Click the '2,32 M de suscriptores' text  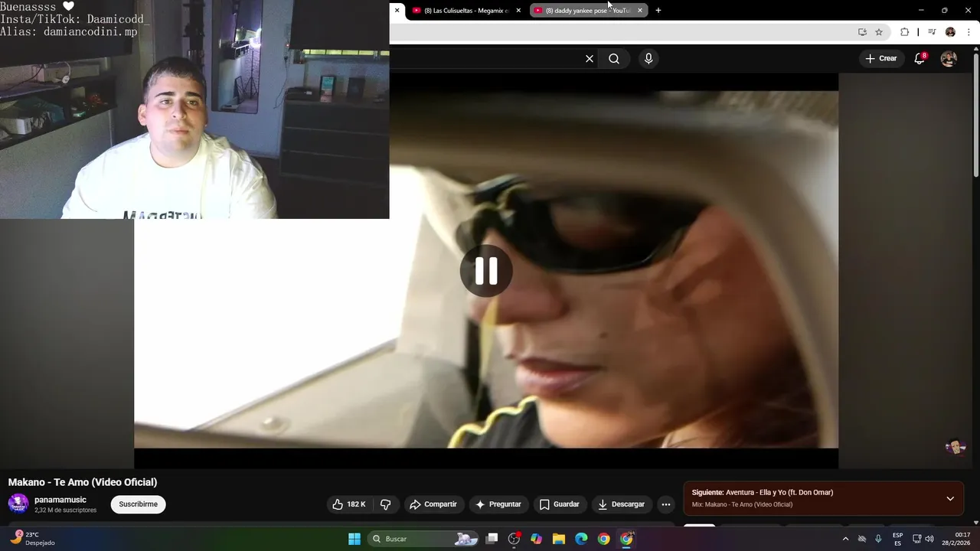pos(65,510)
